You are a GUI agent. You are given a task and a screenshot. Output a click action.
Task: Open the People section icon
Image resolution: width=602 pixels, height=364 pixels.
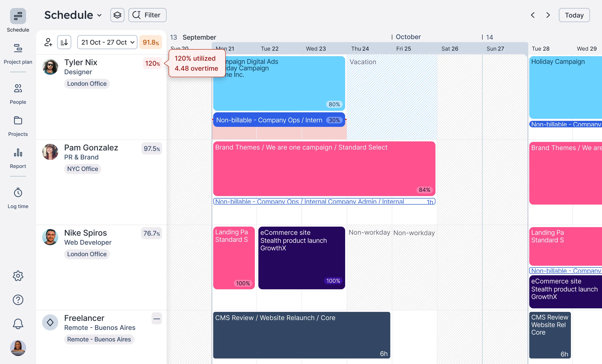(x=18, y=88)
